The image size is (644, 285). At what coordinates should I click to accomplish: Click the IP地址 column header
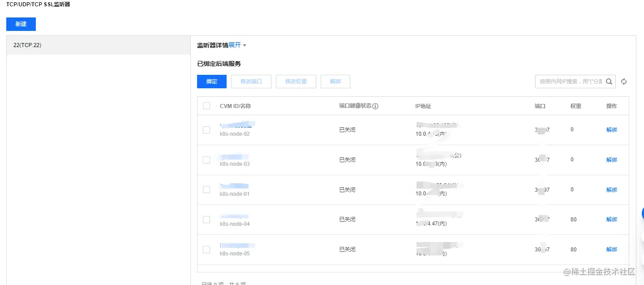[423, 106]
